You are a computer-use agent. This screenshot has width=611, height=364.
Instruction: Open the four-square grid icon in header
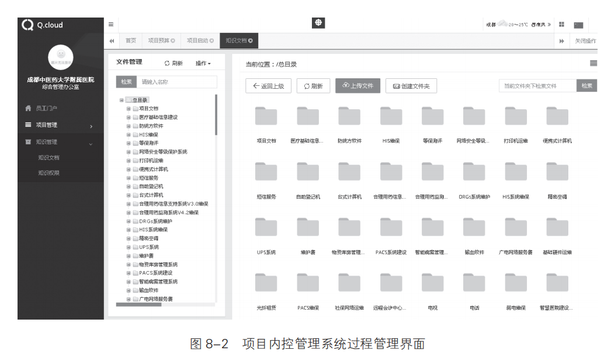click(561, 25)
